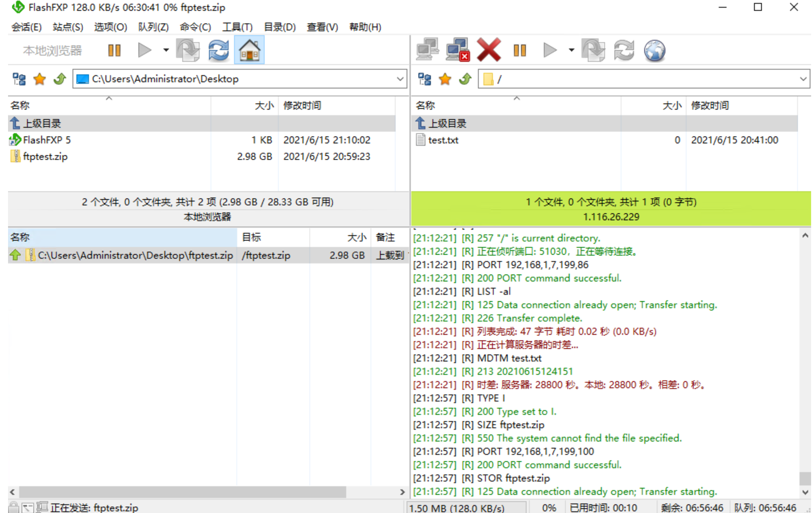Open the remote transfer options dropdown arrow
The width and height of the screenshot is (812, 513).
click(572, 50)
